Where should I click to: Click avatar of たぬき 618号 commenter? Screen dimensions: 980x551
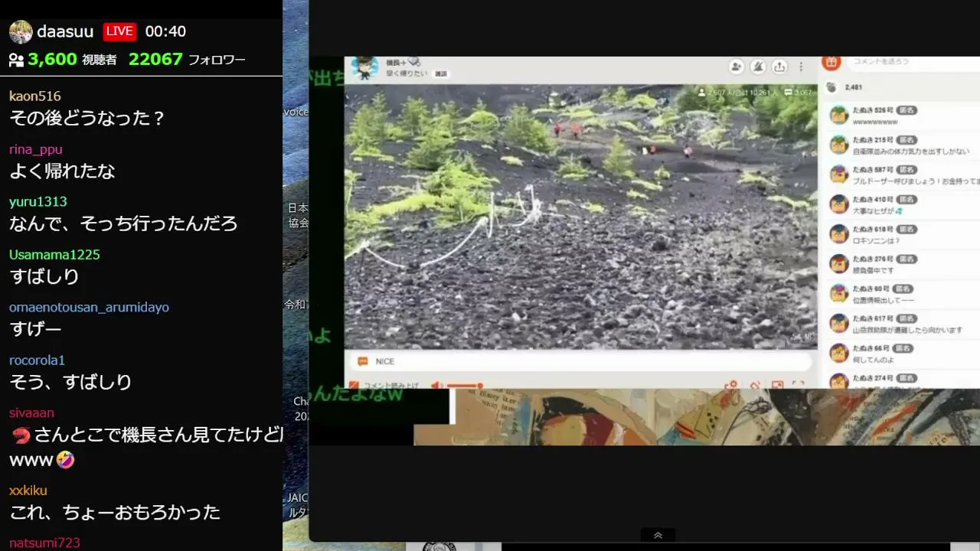click(x=839, y=234)
